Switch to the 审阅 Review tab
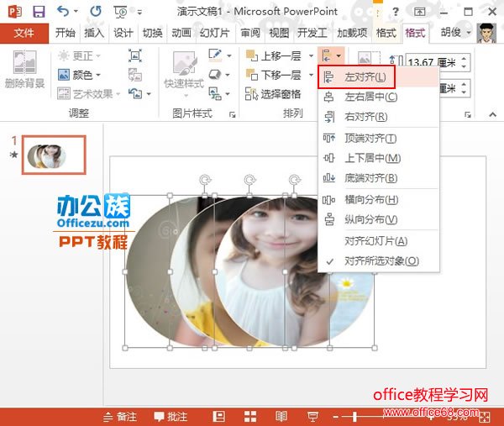This screenshot has height=426, width=504. pyautogui.click(x=250, y=33)
